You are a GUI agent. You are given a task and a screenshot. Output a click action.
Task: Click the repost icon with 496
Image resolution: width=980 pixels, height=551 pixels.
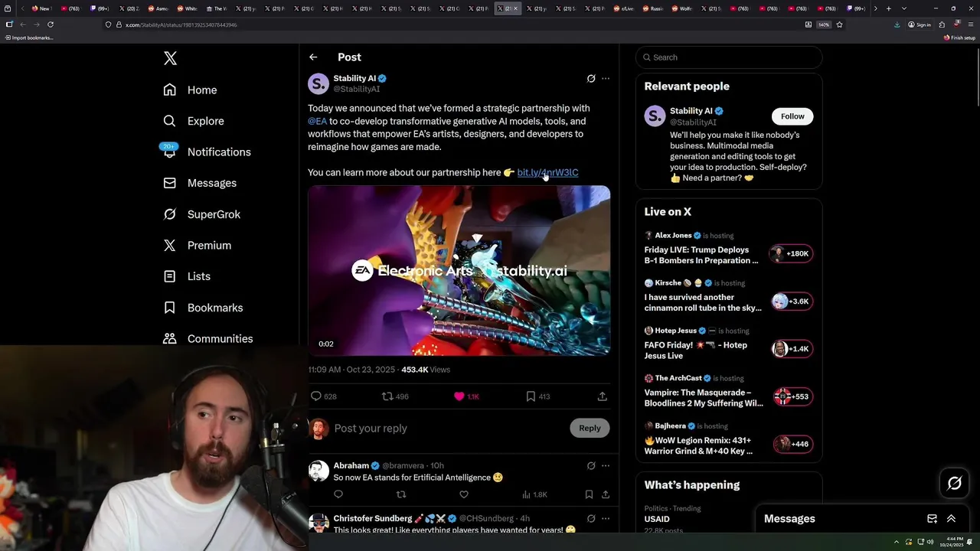pos(387,396)
